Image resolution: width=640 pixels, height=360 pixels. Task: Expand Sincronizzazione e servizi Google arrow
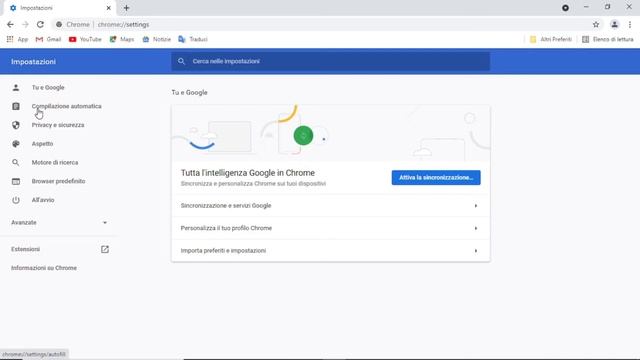tap(476, 206)
